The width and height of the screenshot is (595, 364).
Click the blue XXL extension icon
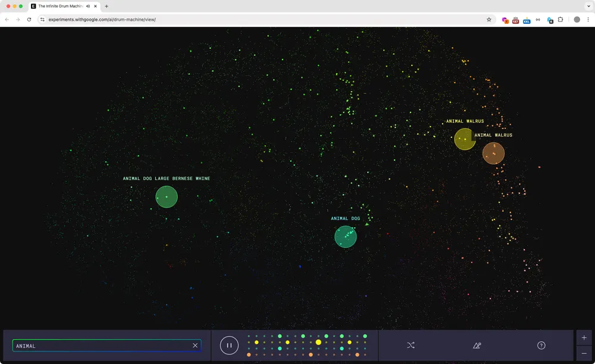click(x=527, y=20)
